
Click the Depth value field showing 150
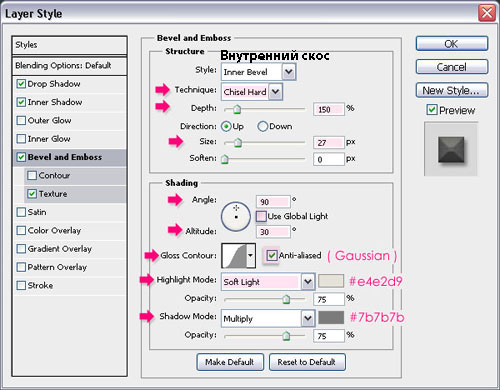pyautogui.click(x=329, y=109)
